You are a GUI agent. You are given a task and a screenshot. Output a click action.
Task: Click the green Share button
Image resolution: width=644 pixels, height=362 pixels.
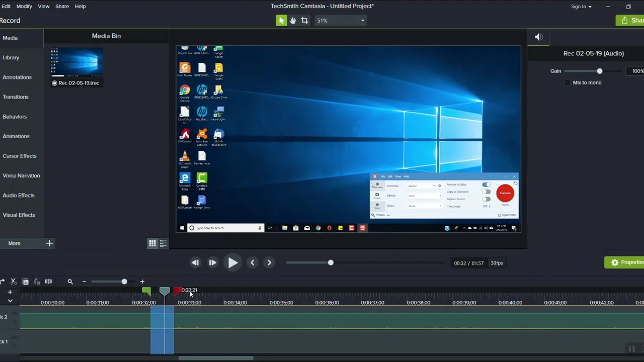point(630,20)
